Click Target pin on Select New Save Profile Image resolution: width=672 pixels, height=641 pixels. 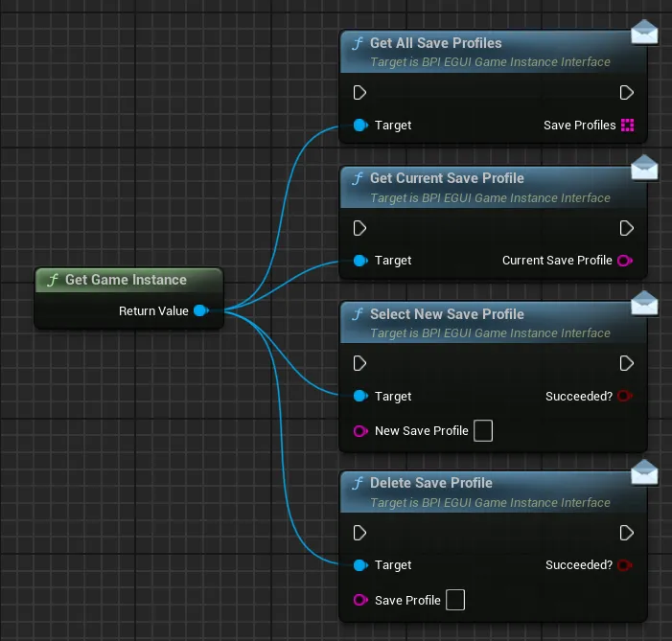point(360,396)
